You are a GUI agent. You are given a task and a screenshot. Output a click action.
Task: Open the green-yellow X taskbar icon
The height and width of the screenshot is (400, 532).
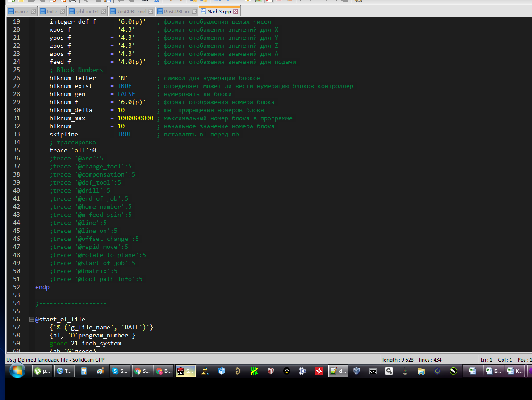255,371
